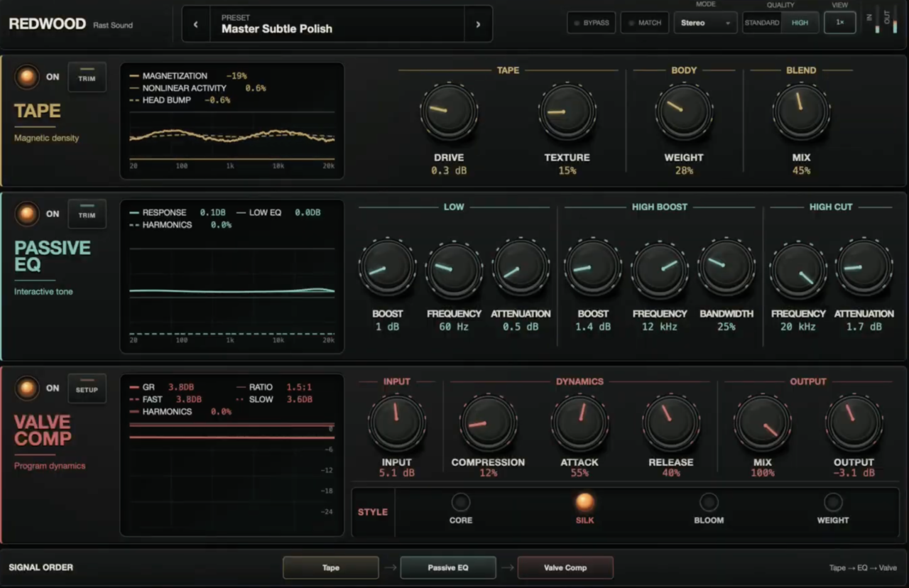Image resolution: width=909 pixels, height=588 pixels.
Task: Toggle the BYPASS button
Action: coord(592,23)
